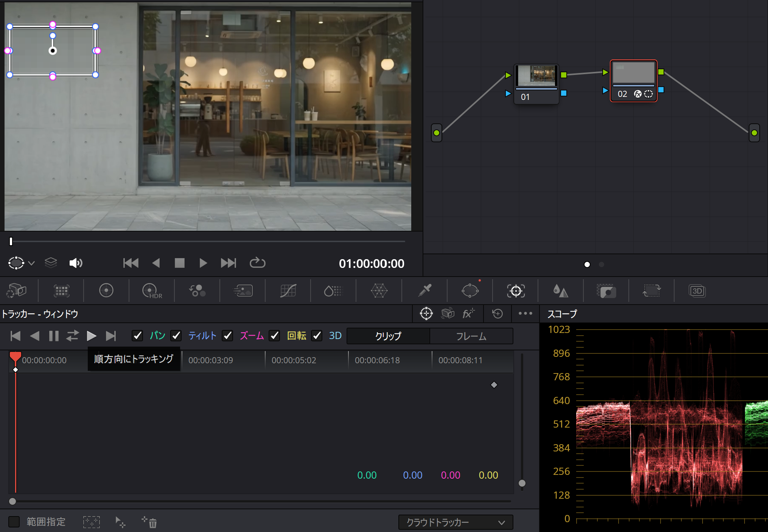Open the Key palette
Image resolution: width=768 pixels, height=532 pixels.
[x=606, y=291]
